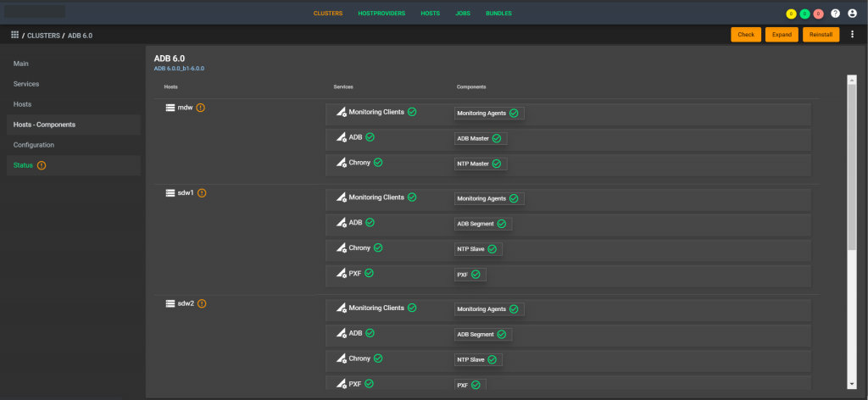
Task: Open the three-dot cluster actions menu
Action: pyautogui.click(x=852, y=35)
